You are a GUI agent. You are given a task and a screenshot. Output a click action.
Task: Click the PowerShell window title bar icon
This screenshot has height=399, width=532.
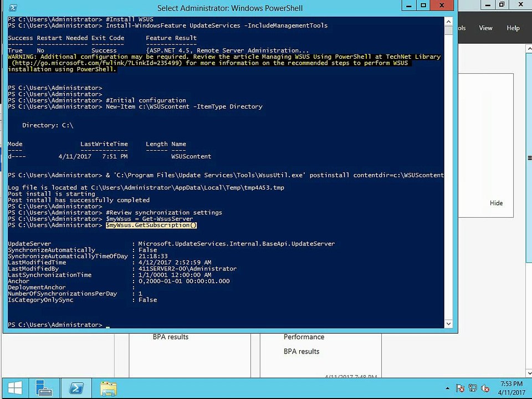point(13,7)
